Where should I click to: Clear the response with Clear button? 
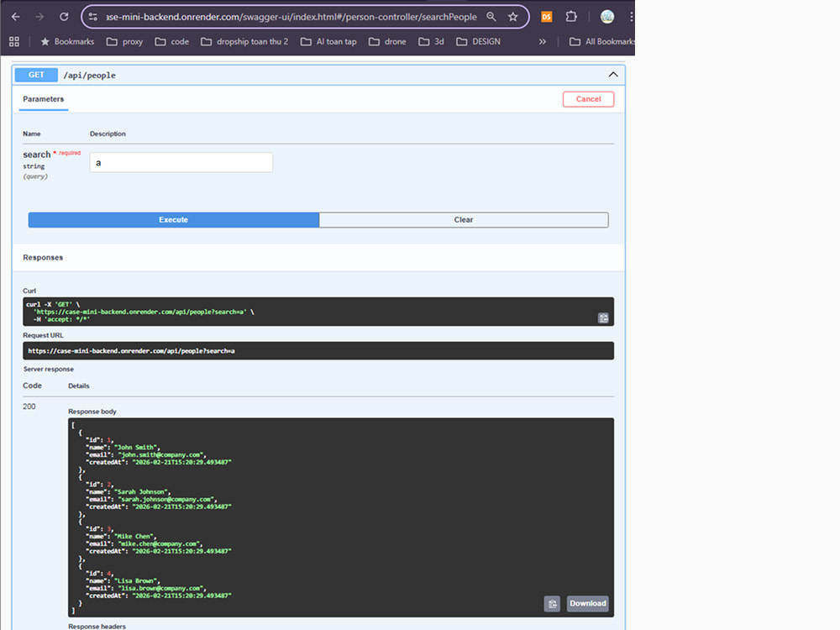pos(464,219)
